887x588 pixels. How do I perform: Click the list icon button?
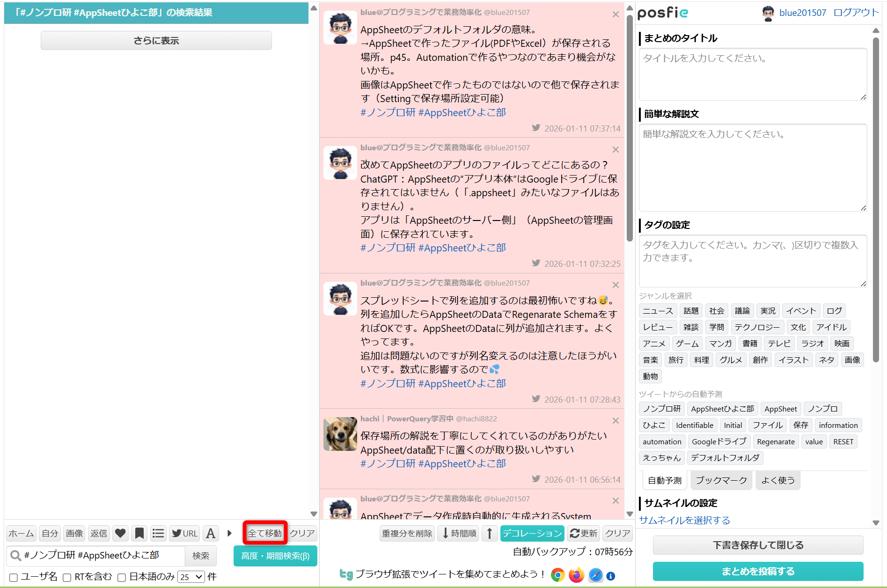158,533
